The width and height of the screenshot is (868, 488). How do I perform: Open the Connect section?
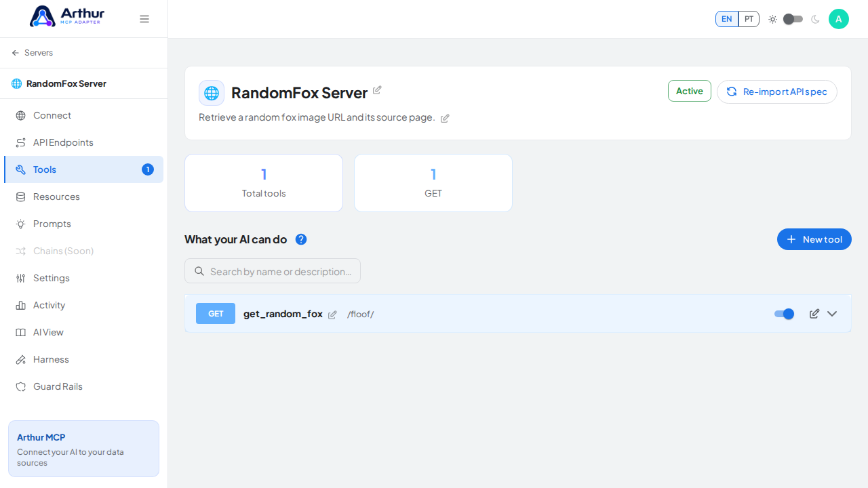pyautogui.click(x=83, y=115)
